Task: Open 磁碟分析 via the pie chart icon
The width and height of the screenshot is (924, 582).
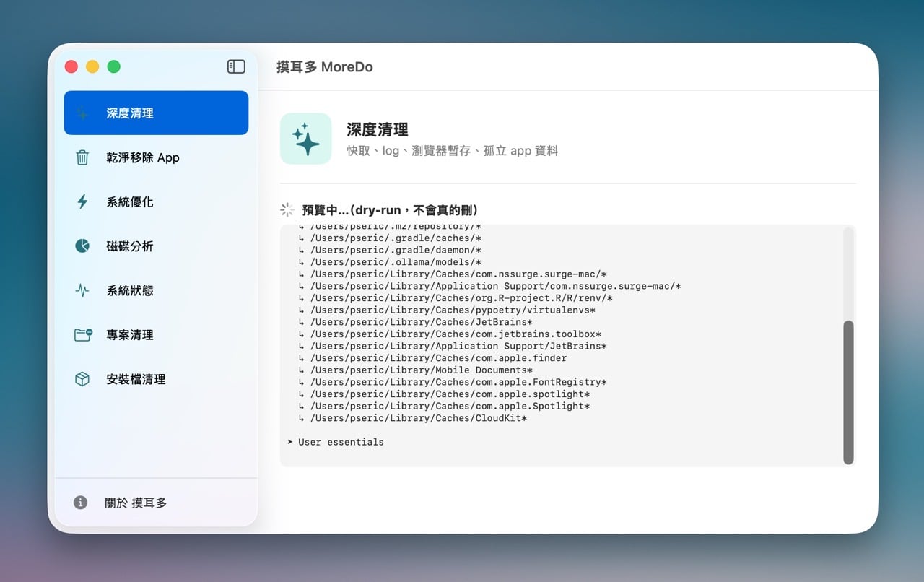Action: click(84, 246)
